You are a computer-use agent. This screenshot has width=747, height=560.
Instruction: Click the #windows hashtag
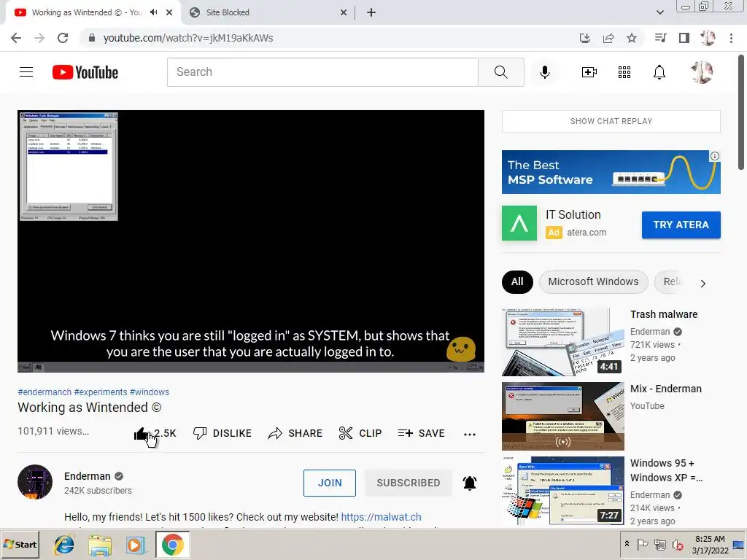[150, 392]
